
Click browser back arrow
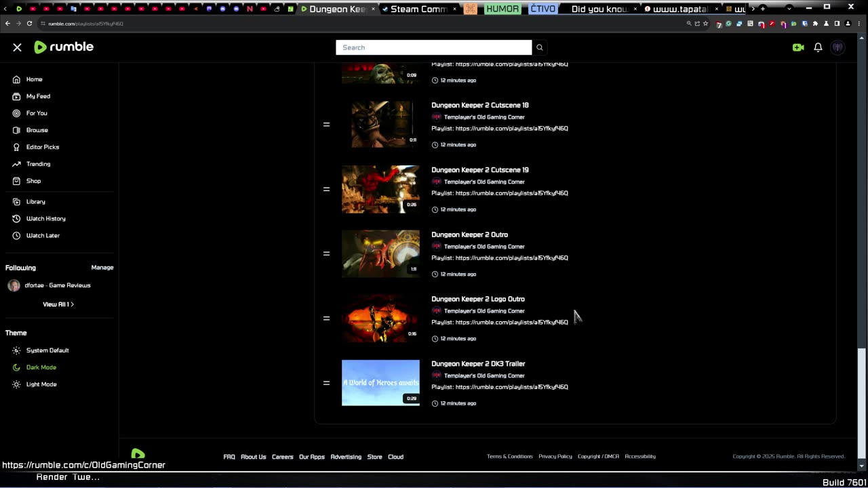[7, 23]
